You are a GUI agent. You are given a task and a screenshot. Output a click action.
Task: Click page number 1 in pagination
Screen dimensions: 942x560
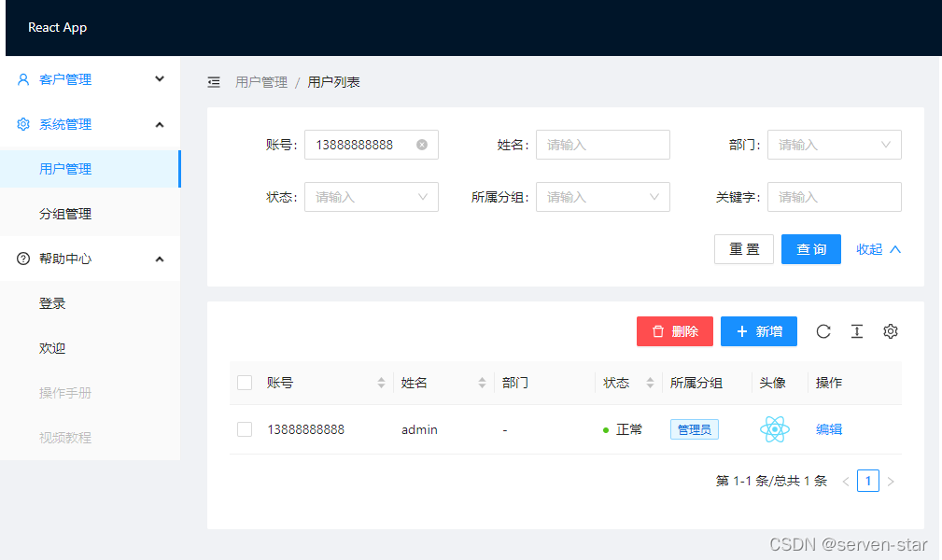pos(868,481)
